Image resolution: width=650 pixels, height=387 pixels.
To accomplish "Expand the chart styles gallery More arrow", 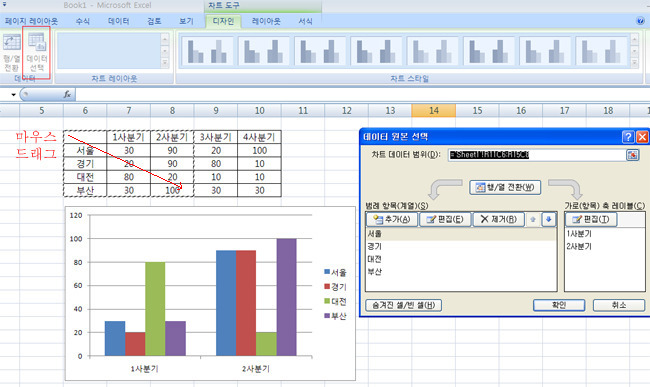I will tap(634, 63).
